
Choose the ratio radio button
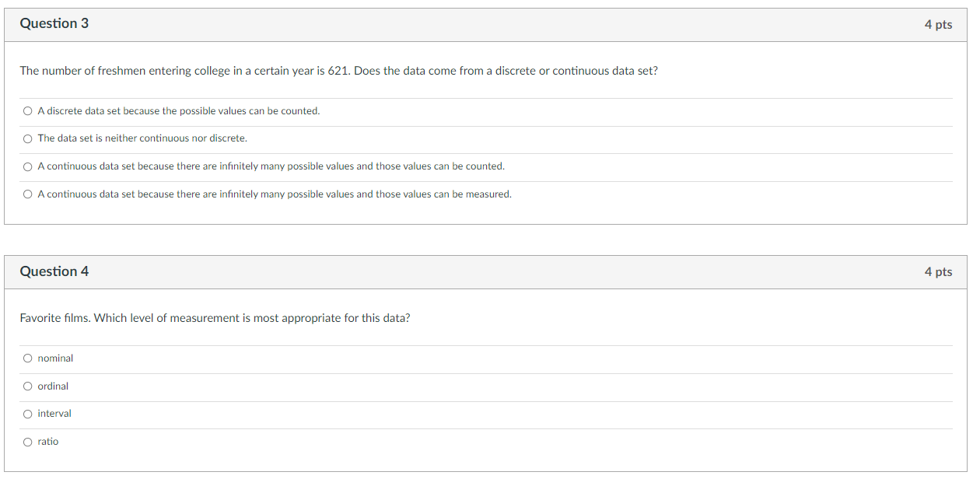(x=28, y=442)
